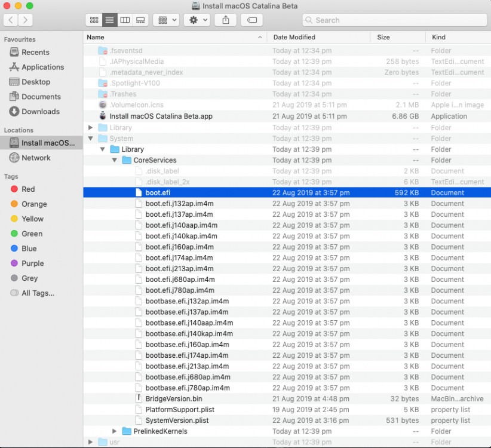
Task: Select the highlighted boot.efi file
Action: click(x=287, y=192)
